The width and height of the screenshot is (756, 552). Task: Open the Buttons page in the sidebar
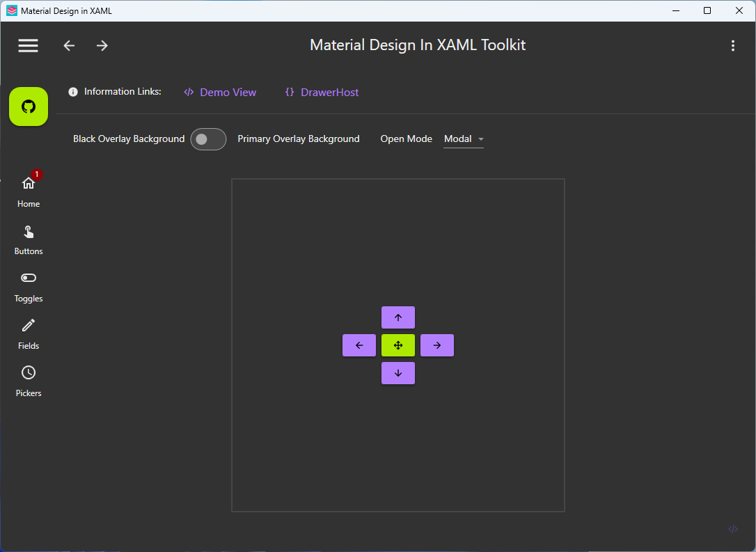click(x=29, y=240)
